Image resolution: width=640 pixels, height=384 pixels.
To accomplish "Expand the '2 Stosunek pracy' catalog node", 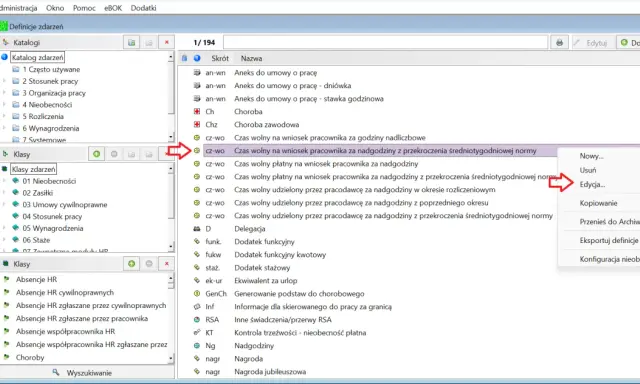I will pos(4,81).
